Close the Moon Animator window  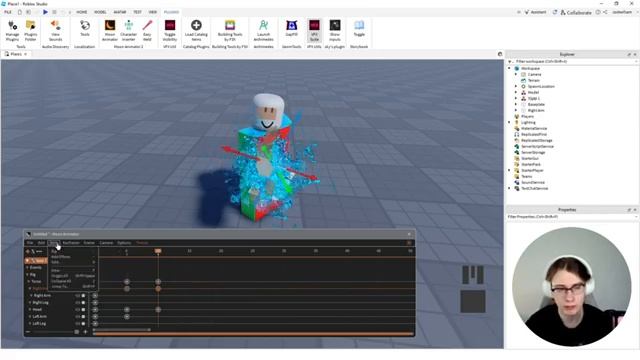[x=409, y=234]
